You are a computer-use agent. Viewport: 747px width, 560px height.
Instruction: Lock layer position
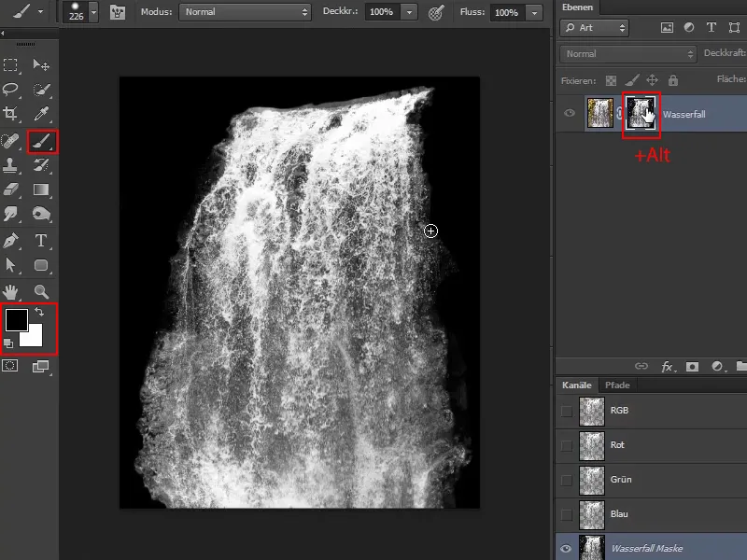652,80
